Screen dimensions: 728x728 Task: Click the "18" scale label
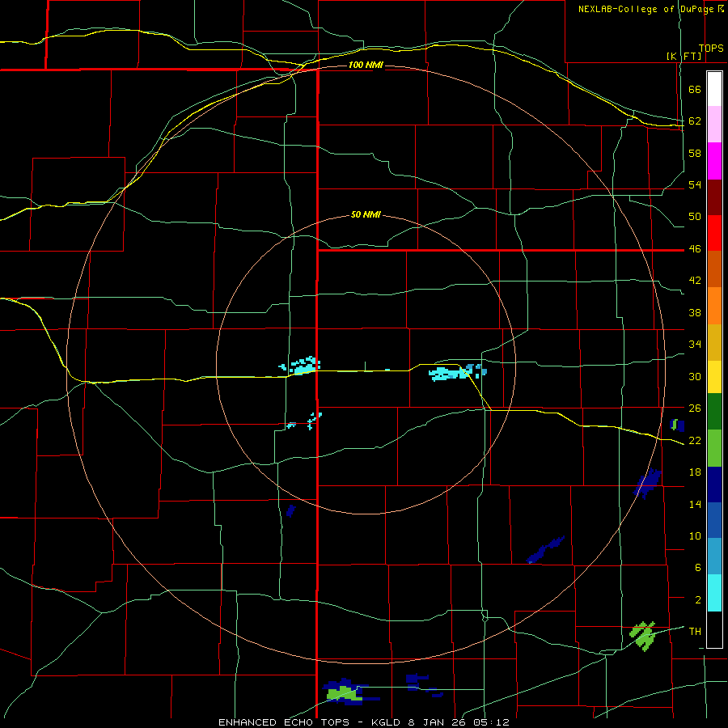[695, 472]
